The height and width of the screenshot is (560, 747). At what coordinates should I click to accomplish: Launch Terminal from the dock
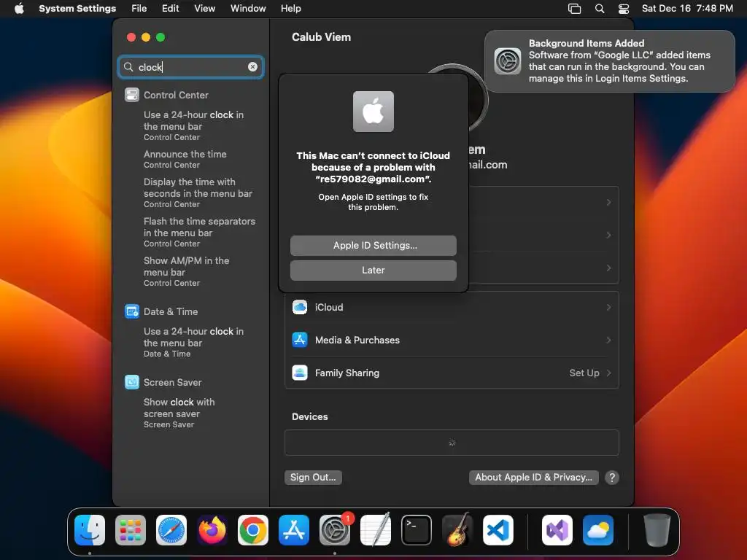point(417,530)
